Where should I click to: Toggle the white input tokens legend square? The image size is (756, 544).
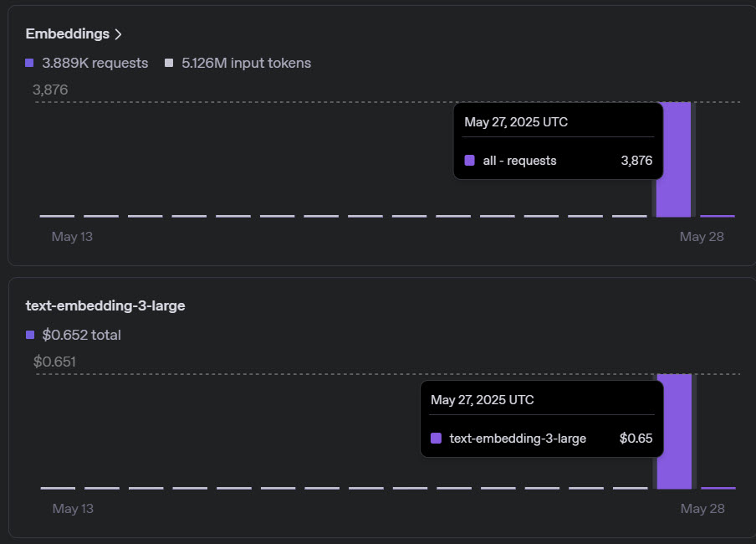pos(169,63)
